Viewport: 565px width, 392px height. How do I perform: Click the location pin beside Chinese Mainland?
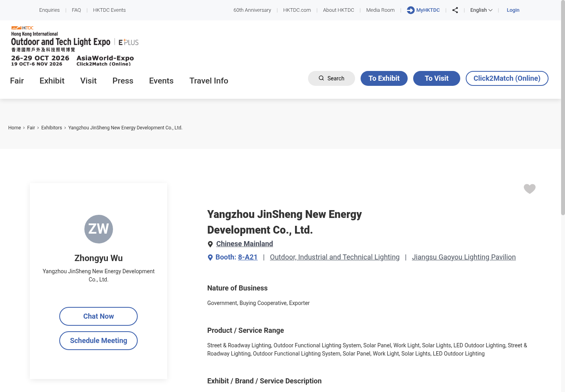pos(210,244)
